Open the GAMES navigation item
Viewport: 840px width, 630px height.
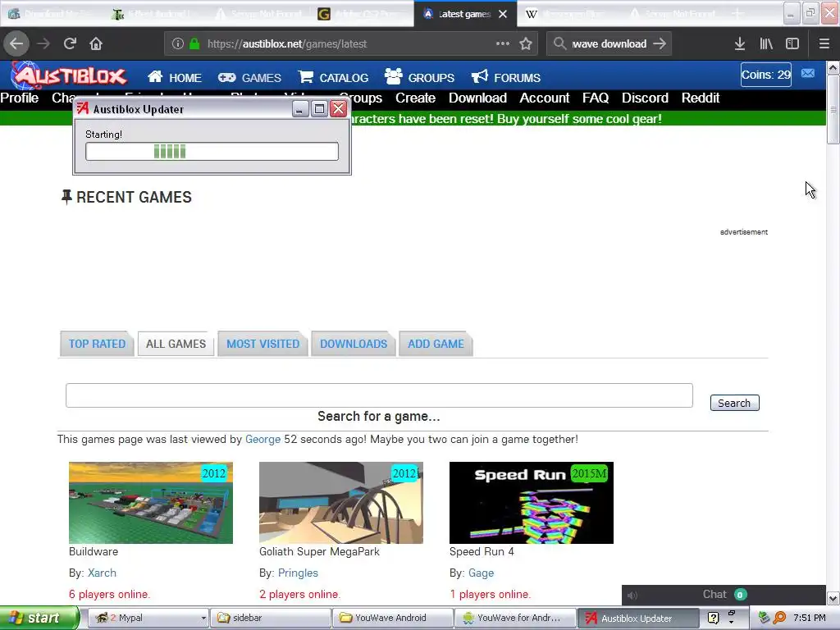(x=249, y=78)
